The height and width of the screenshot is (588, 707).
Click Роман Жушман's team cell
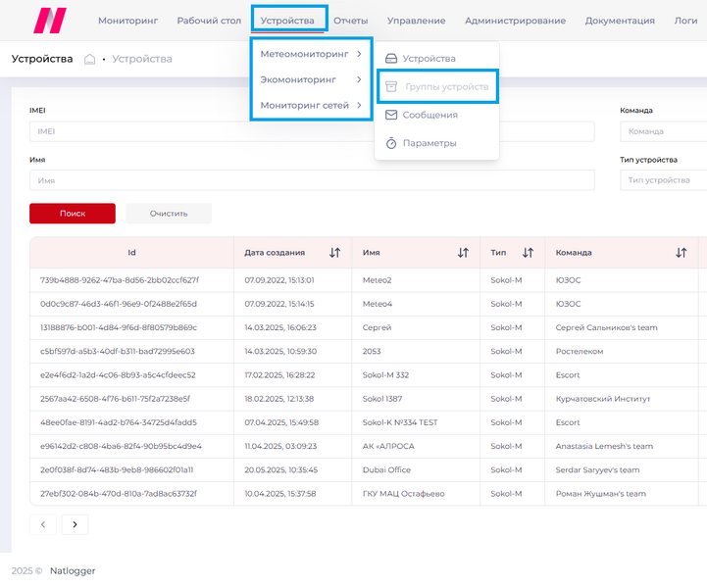pos(600,494)
